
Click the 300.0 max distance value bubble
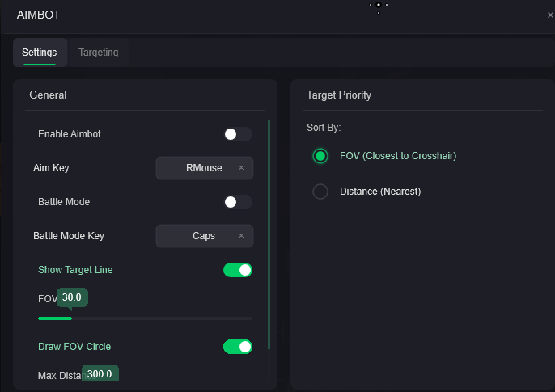tap(100, 374)
